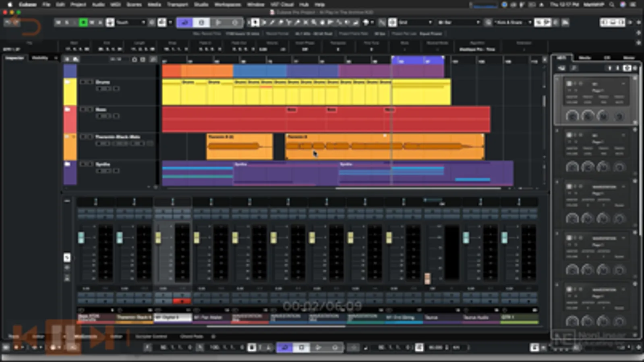Viewport: 644px width, 362px height.
Task: Open Siri from the menu bar
Action: click(x=623, y=4)
